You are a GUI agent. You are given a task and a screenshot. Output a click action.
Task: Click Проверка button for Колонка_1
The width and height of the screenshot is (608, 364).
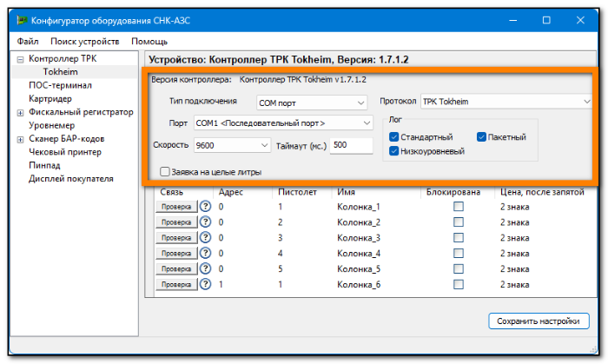[x=176, y=207]
